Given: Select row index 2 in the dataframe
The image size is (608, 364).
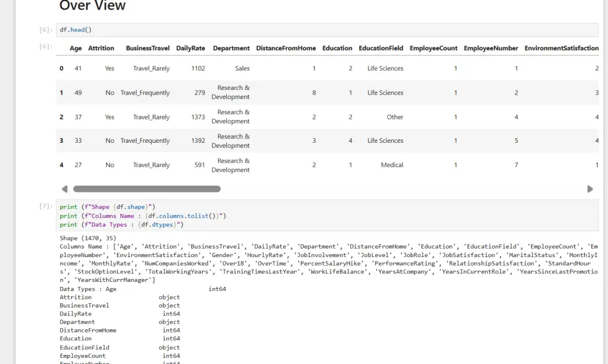Looking at the screenshot, I should pos(61,117).
